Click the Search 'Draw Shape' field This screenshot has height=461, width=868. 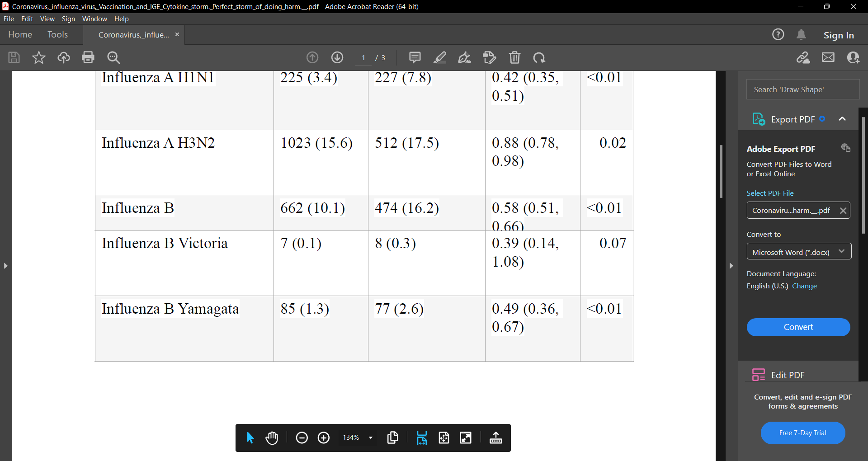[802, 89]
